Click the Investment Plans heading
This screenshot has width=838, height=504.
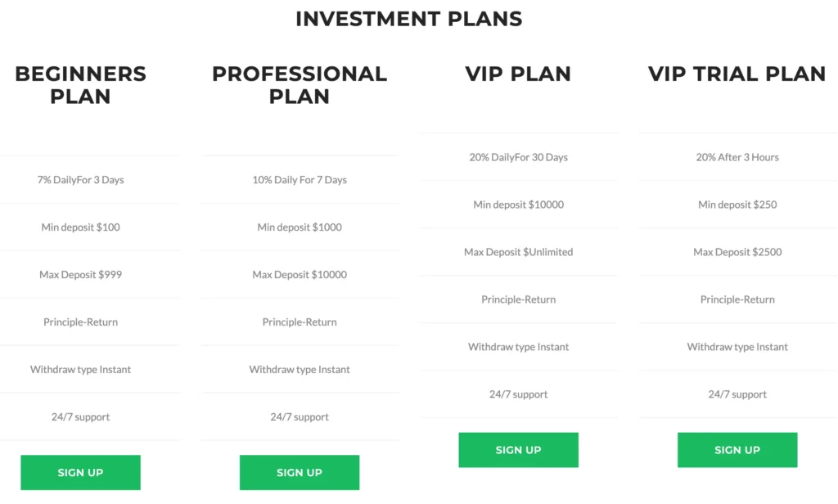[x=408, y=19]
